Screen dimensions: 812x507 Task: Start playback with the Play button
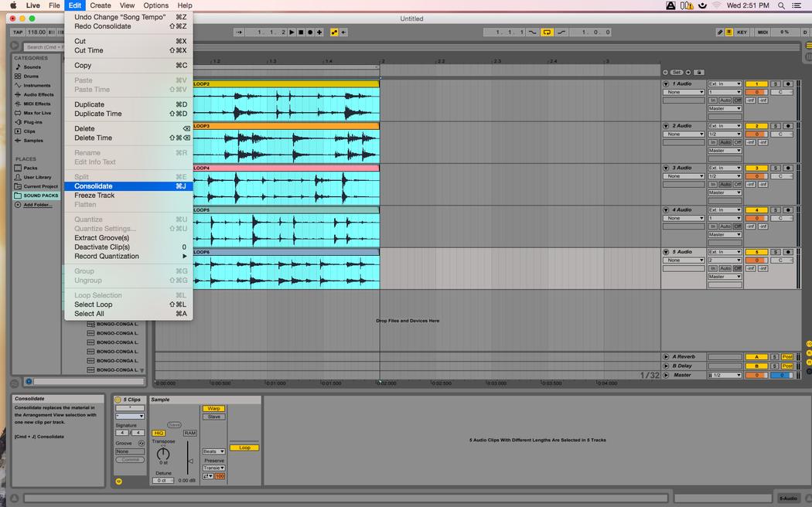292,32
